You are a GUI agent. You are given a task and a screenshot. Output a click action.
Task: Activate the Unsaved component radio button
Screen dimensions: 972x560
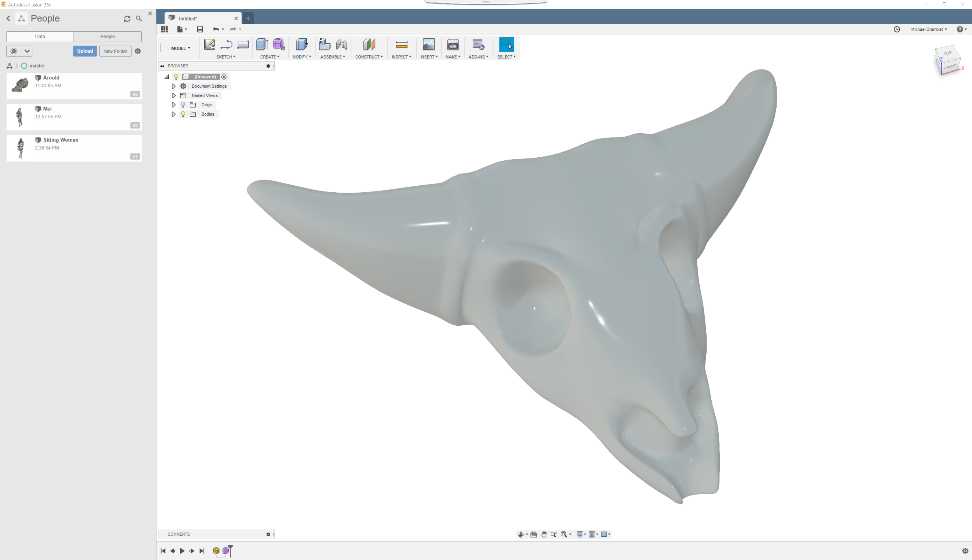(x=224, y=77)
